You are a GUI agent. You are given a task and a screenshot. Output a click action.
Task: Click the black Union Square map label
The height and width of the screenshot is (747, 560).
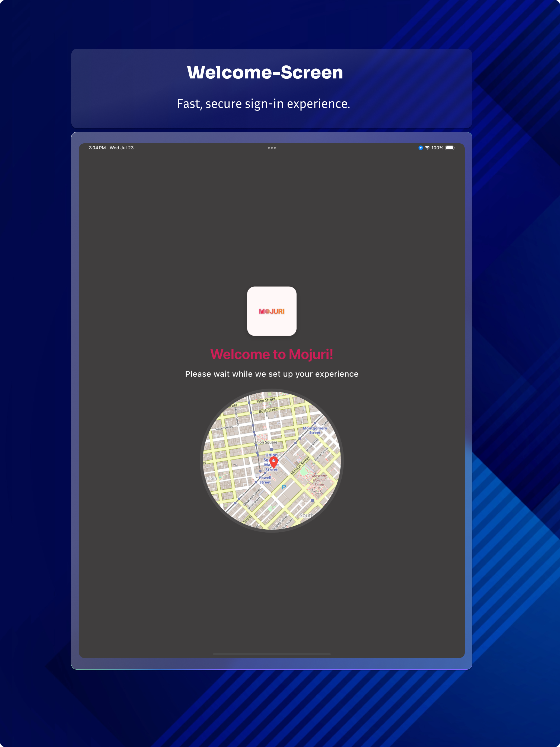[x=265, y=442]
